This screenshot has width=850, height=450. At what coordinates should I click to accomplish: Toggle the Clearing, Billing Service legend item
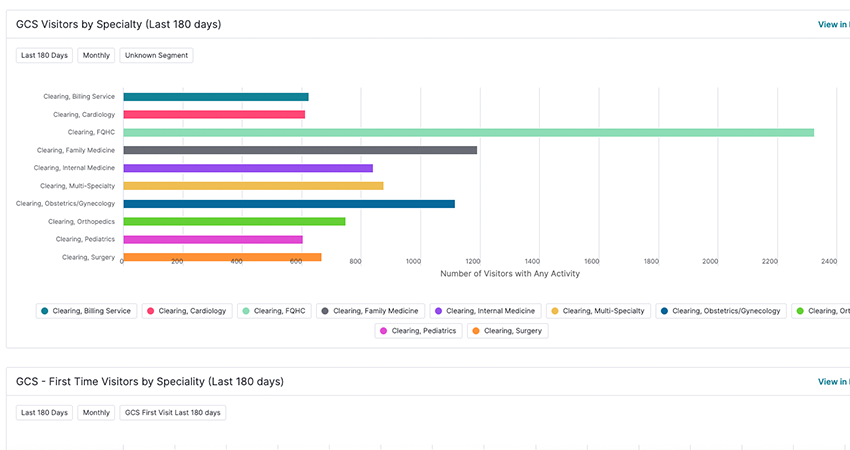(86, 311)
